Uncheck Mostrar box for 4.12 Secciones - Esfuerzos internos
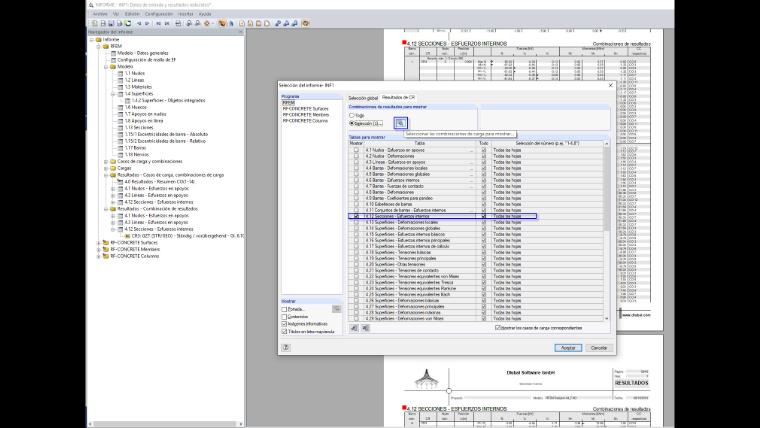This screenshot has width=760, height=428. coord(356,216)
